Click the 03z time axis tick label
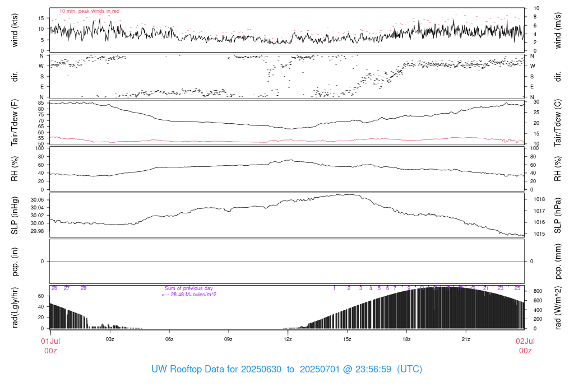Screen dimensions: 574x392 (110, 339)
